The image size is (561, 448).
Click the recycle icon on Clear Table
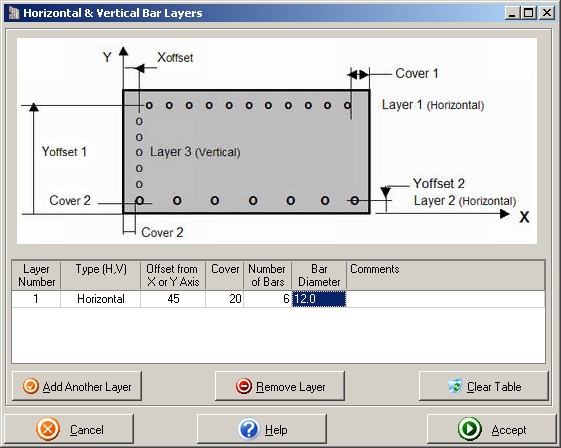point(455,386)
